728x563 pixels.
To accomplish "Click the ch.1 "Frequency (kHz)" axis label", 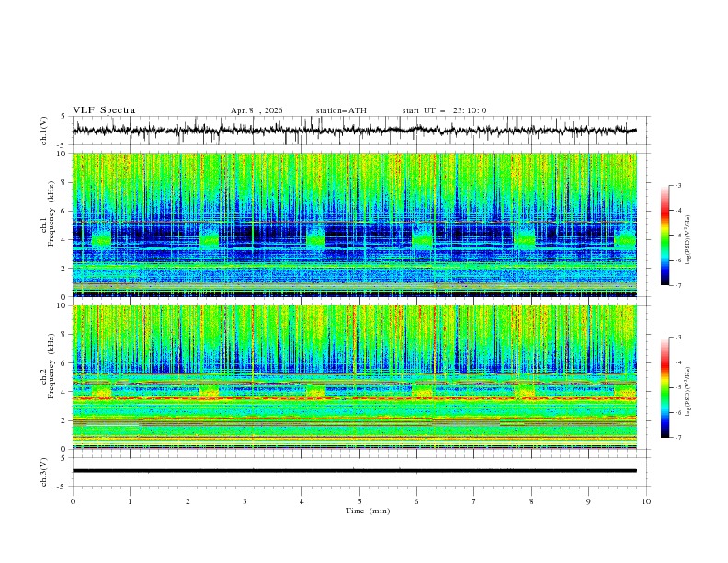I will coord(51,213).
